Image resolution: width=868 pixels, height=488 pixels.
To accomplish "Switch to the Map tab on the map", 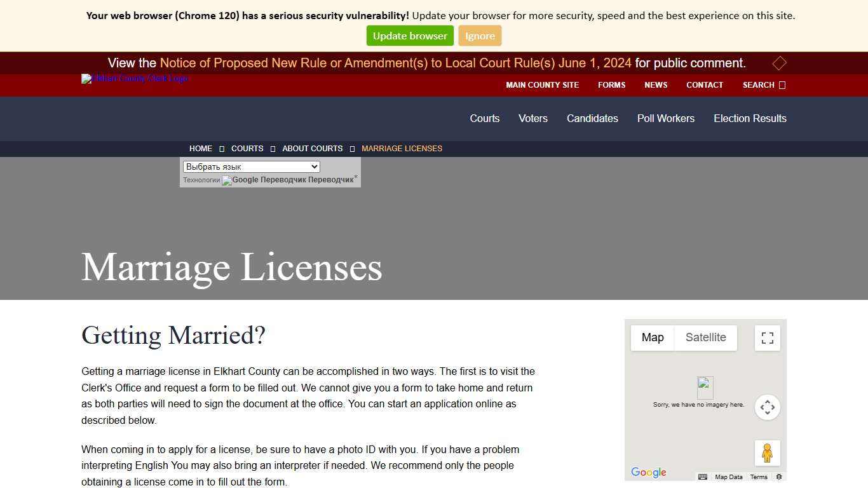I will [652, 337].
